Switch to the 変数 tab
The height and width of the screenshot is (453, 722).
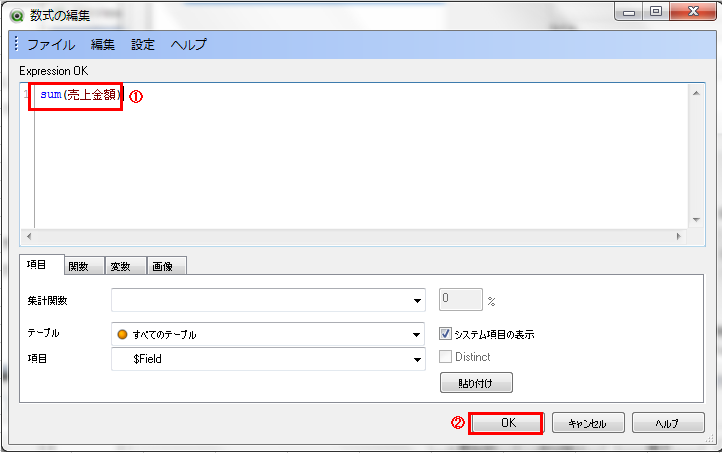tap(126, 266)
